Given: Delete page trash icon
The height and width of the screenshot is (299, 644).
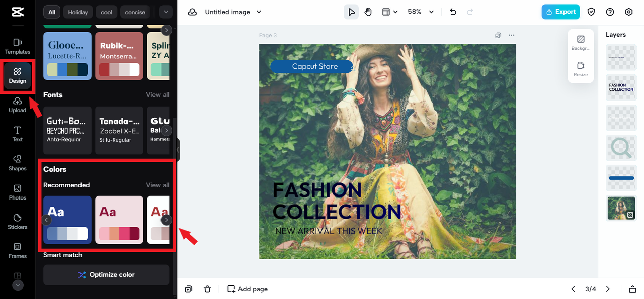Looking at the screenshot, I should coord(207,289).
